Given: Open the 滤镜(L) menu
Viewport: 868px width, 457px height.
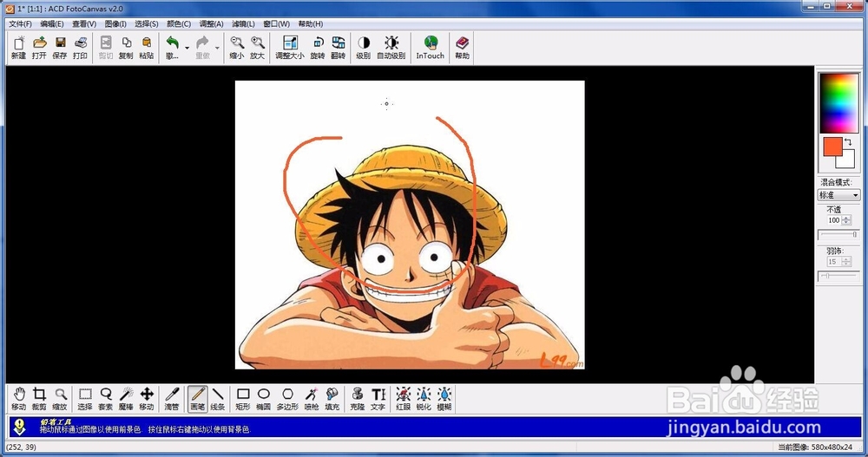Looking at the screenshot, I should 243,23.
